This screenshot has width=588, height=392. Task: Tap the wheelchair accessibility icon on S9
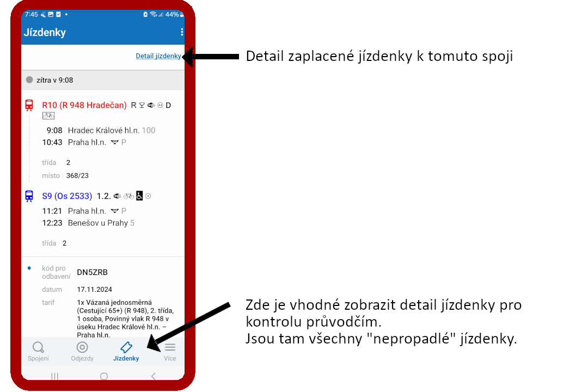pyautogui.click(x=139, y=196)
